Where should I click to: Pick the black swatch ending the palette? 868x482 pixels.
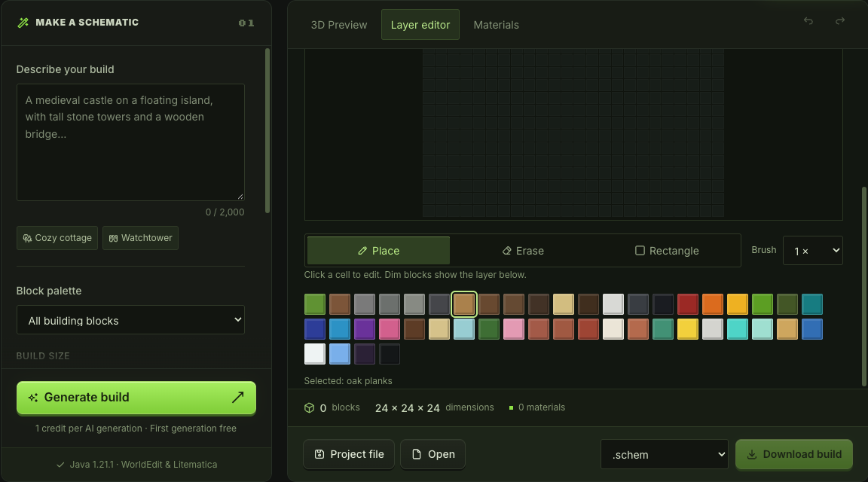tap(389, 354)
